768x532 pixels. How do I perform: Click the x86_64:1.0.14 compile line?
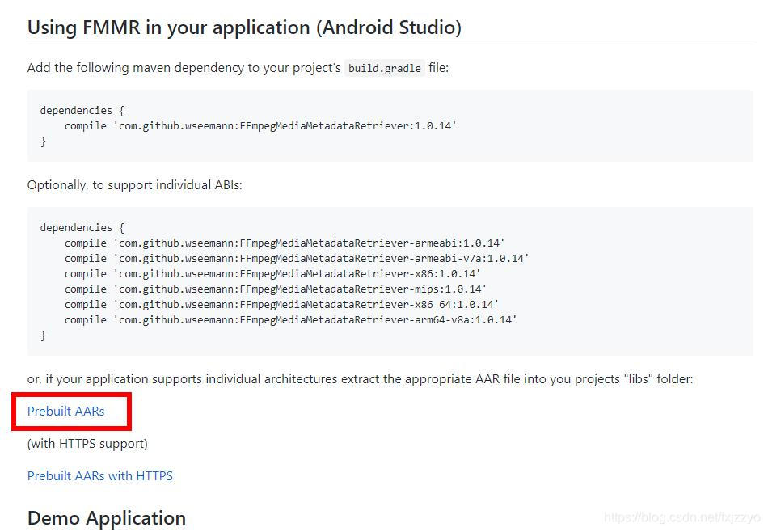point(281,305)
